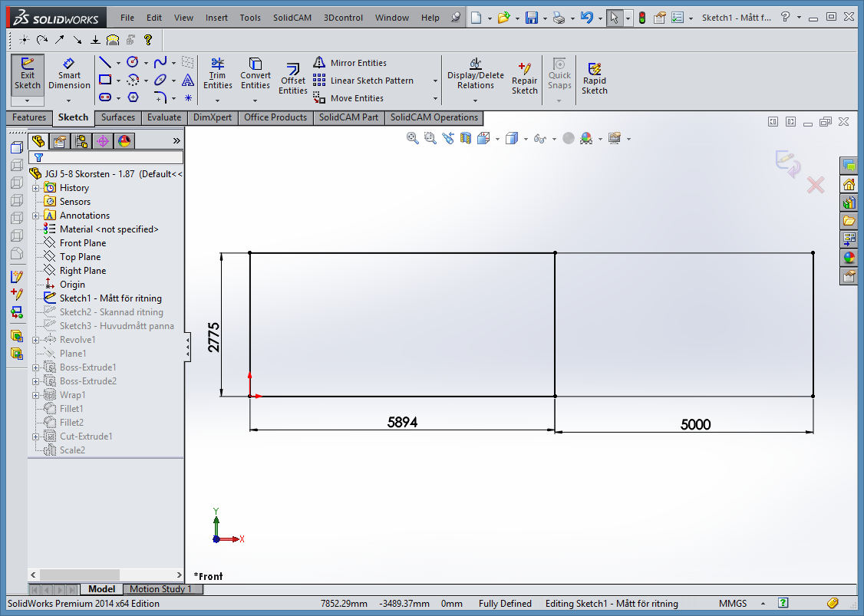Select the Offset Entities tool
Viewport: 864px width, 616px height.
tap(292, 79)
